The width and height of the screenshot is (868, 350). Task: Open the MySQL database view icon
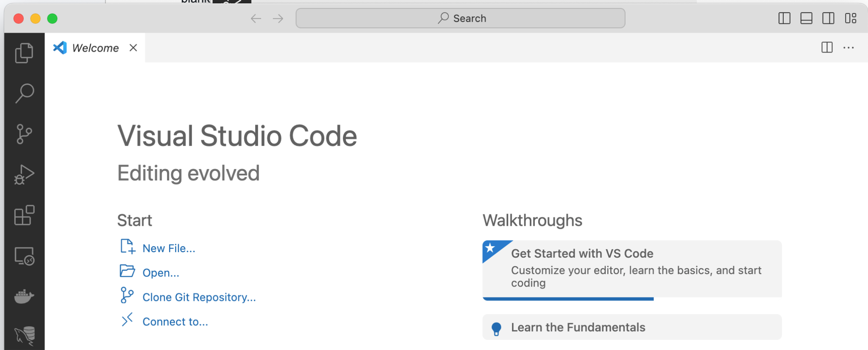24,336
